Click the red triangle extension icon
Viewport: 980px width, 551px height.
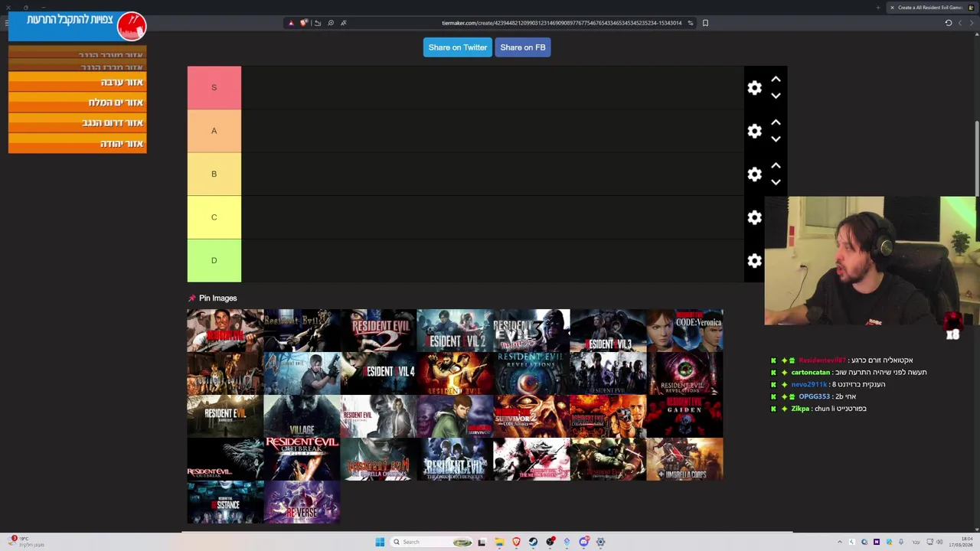pos(291,23)
